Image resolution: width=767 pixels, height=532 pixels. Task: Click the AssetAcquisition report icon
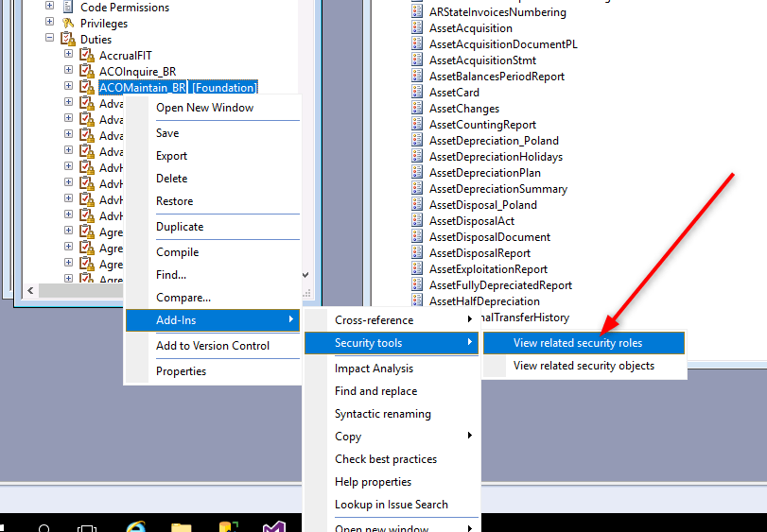[418, 28]
